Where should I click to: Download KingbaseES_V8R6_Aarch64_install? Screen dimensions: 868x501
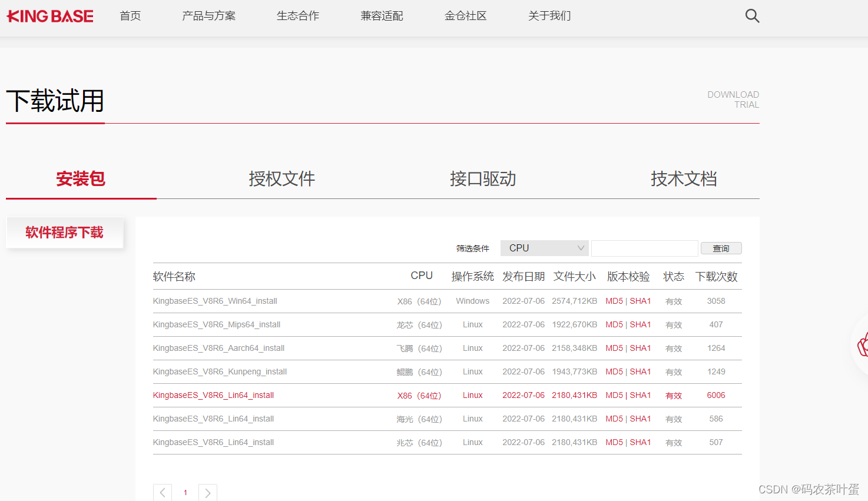coord(218,348)
